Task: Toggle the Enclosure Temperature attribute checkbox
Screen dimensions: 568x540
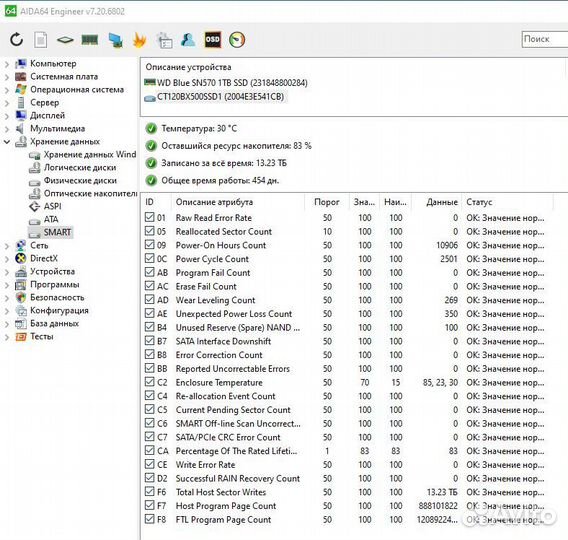Action: 149,382
